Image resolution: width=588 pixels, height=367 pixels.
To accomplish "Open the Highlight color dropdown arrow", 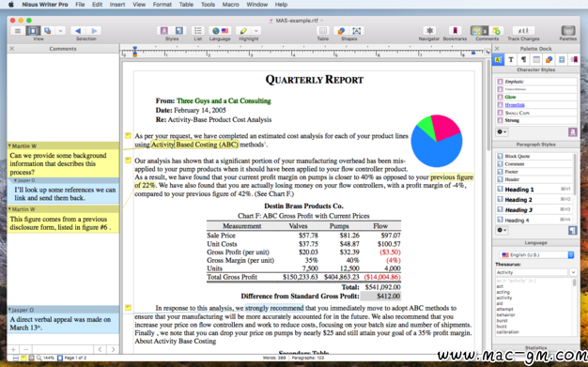I will coord(256,31).
